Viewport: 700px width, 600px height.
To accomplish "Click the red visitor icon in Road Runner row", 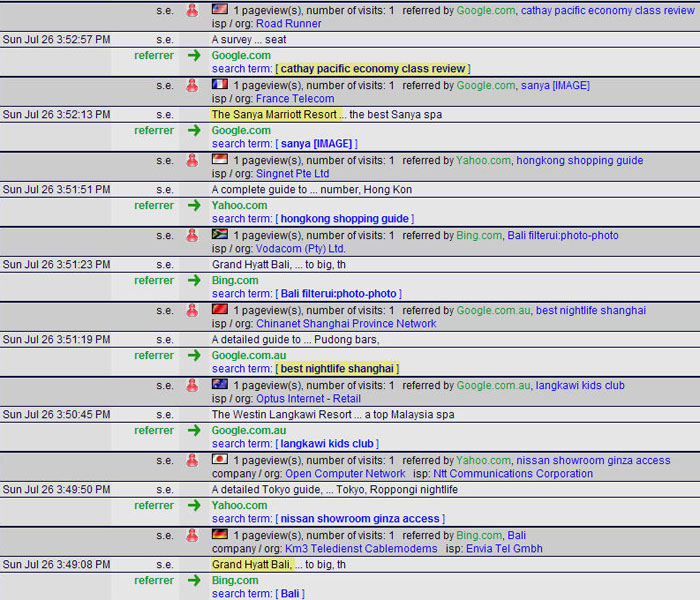I will point(192,10).
